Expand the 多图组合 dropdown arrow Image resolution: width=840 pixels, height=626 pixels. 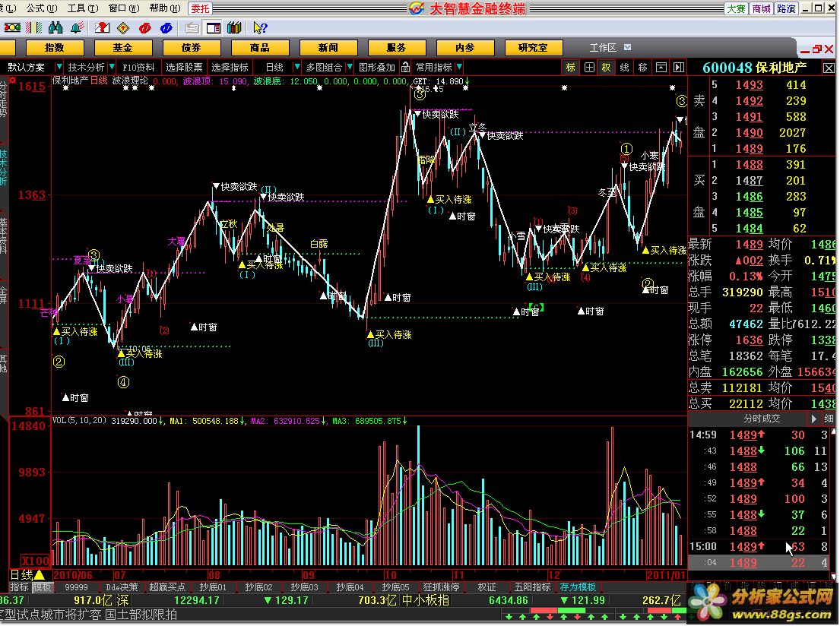tap(349, 67)
